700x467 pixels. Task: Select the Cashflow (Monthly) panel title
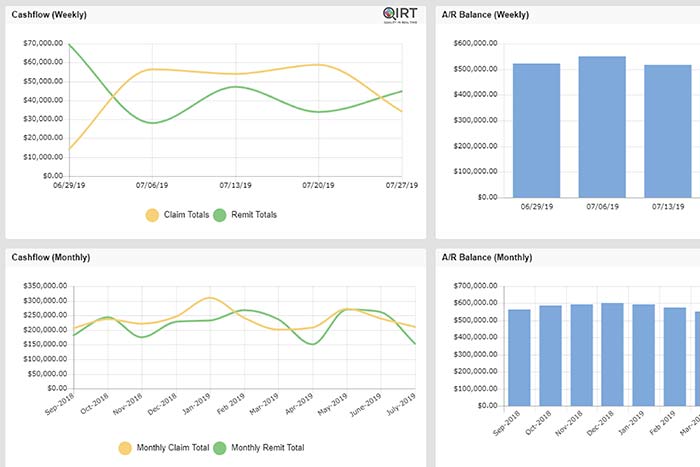pos(51,257)
